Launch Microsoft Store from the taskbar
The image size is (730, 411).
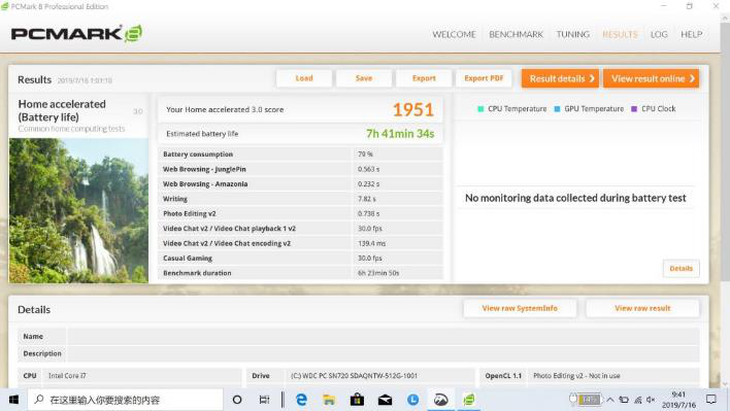tap(357, 400)
